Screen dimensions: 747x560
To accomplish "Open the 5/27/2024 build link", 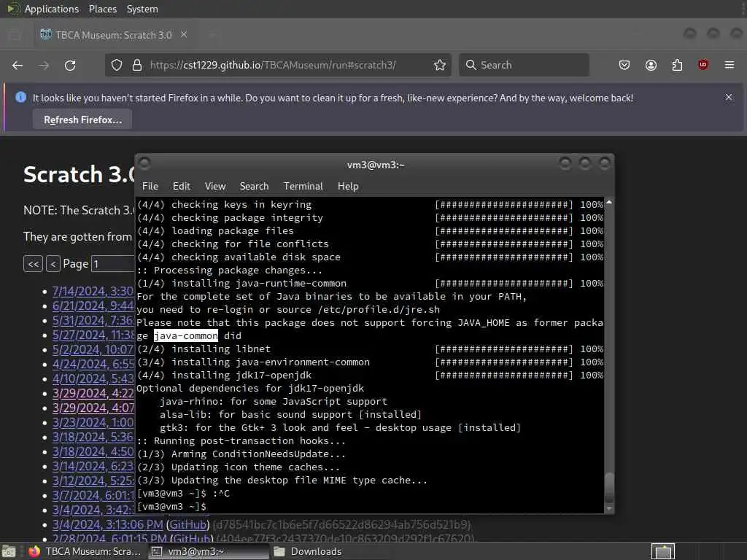I will (93, 335).
